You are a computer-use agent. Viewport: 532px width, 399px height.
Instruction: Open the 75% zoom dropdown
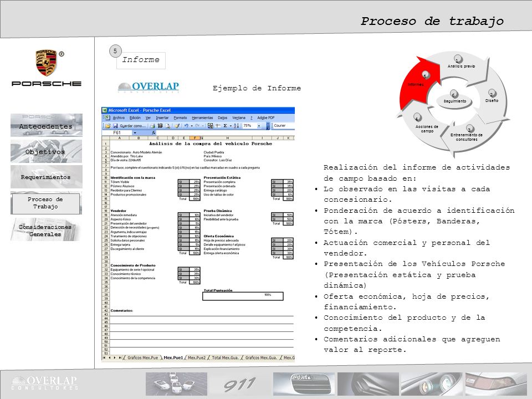coord(259,126)
